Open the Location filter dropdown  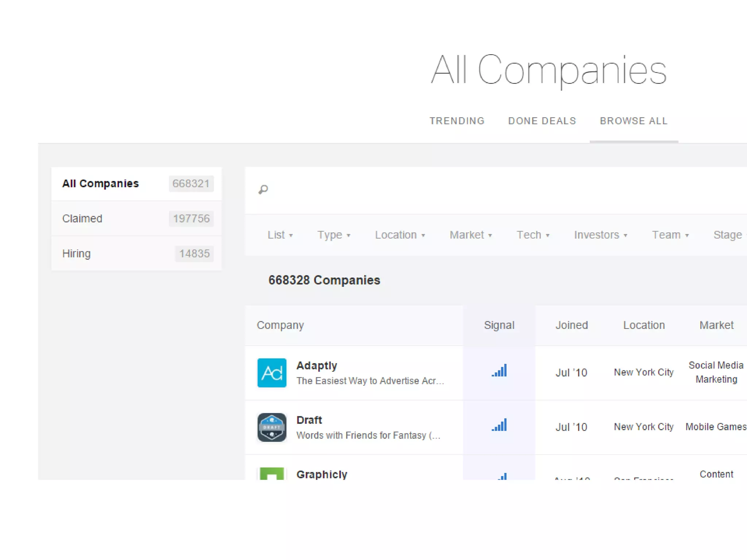coord(400,235)
